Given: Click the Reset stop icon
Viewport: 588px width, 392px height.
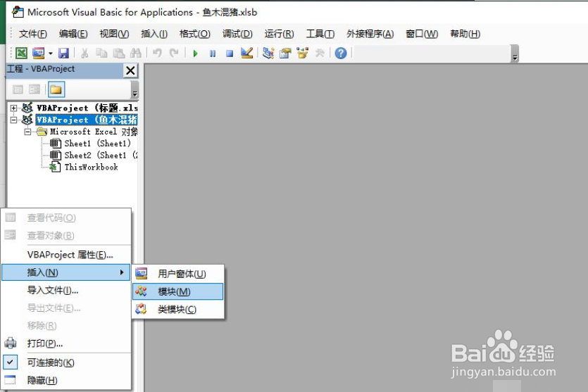Looking at the screenshot, I should [x=230, y=53].
